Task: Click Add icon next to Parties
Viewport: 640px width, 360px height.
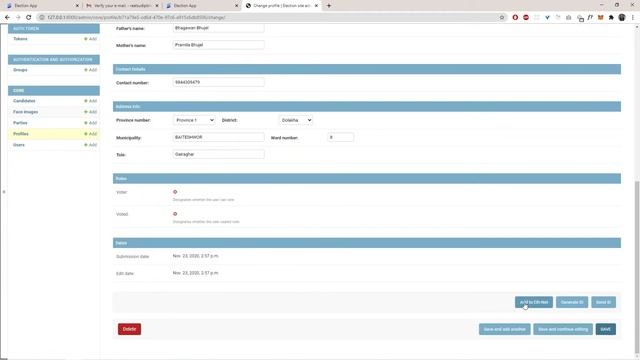Action: (x=91, y=123)
